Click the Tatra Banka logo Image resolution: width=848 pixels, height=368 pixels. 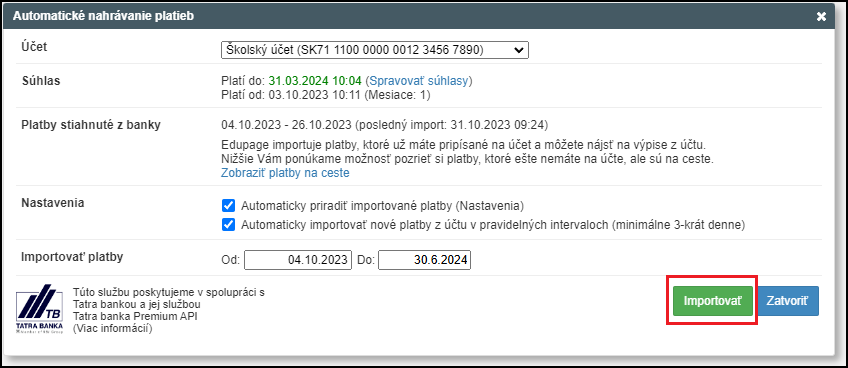click(39, 308)
